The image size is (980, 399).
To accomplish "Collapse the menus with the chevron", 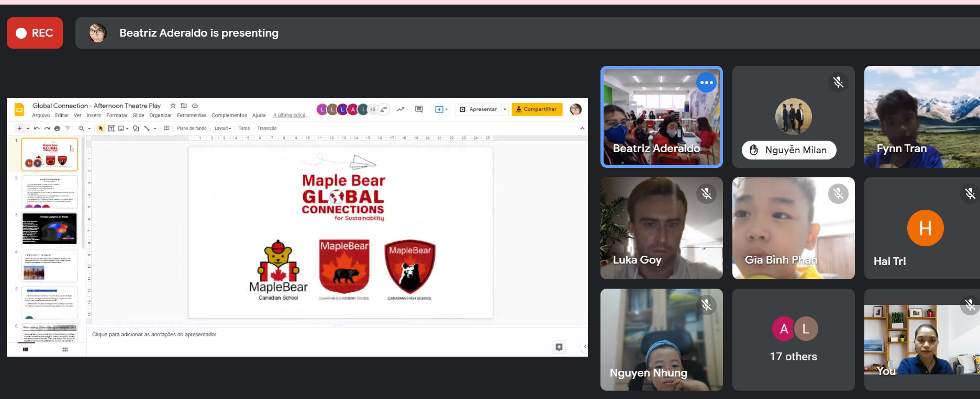I will pyautogui.click(x=582, y=128).
